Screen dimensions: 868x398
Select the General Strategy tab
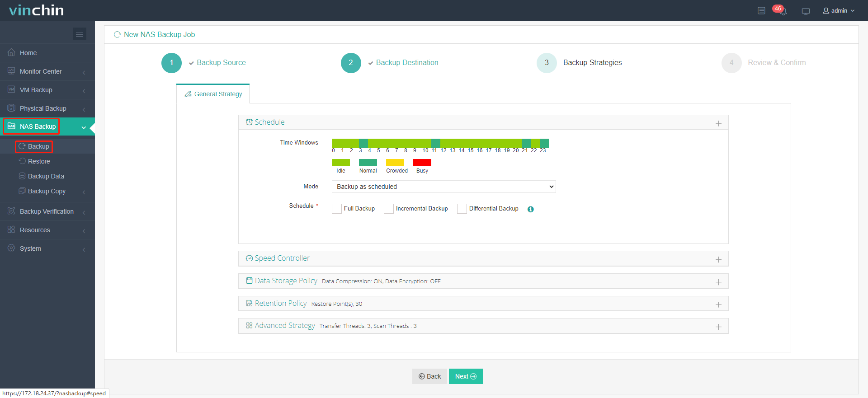pyautogui.click(x=213, y=94)
